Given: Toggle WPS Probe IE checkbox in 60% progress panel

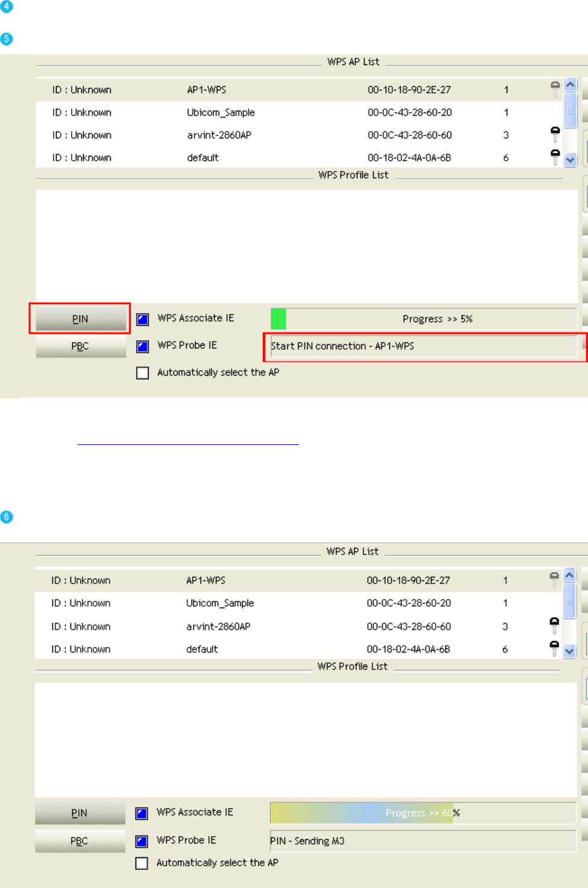Looking at the screenshot, I should [142, 841].
